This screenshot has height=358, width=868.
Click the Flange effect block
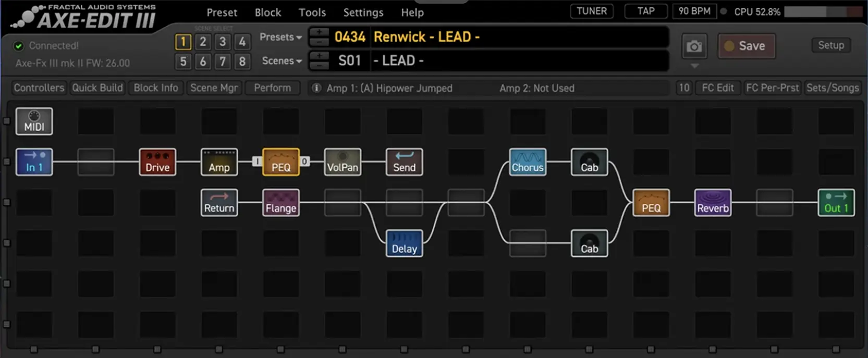click(281, 203)
